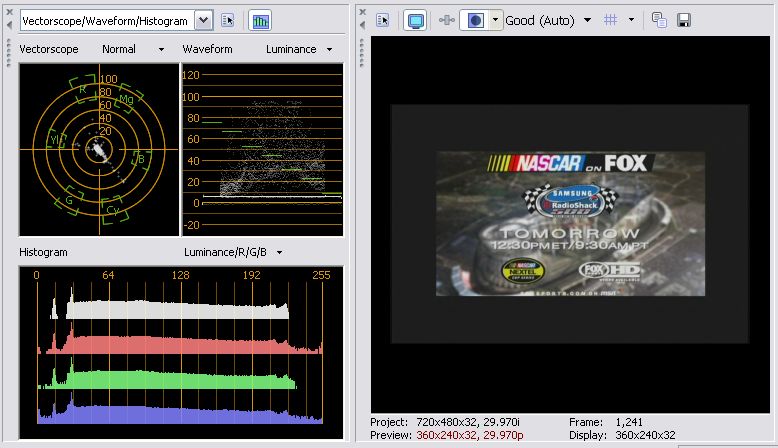Click Preview 360x240x32, 29.970p status text
778x448 pixels.
click(447, 435)
